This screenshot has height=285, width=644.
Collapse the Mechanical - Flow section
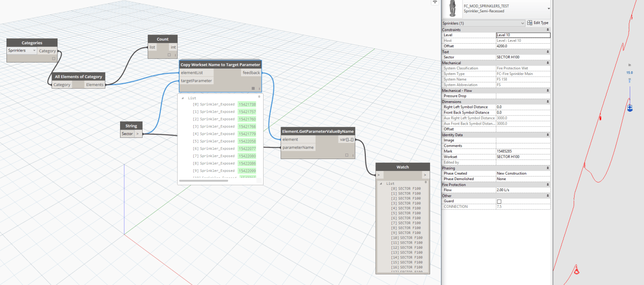coord(547,91)
